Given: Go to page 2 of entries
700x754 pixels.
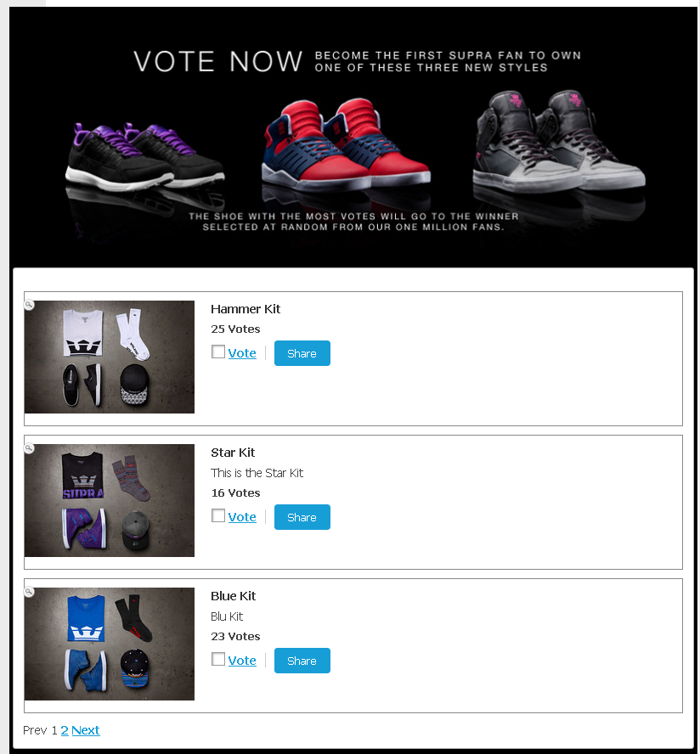Looking at the screenshot, I should tap(65, 730).
